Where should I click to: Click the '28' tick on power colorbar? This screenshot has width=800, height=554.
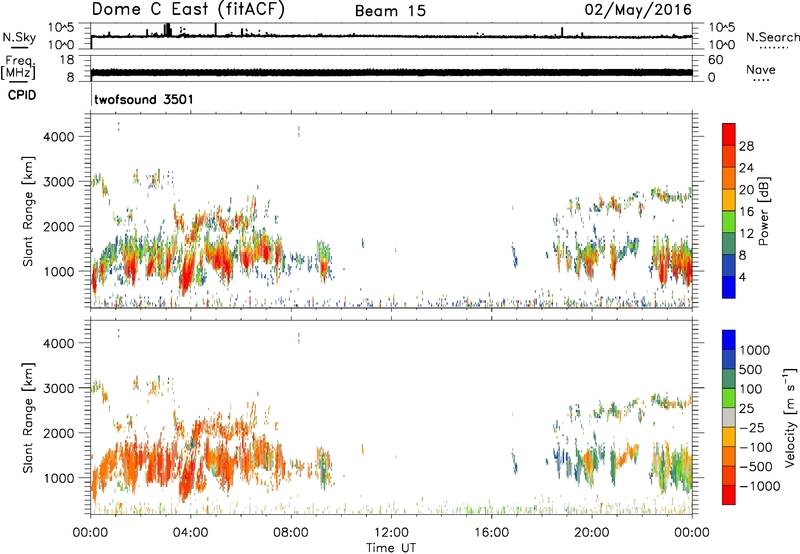[x=746, y=146]
